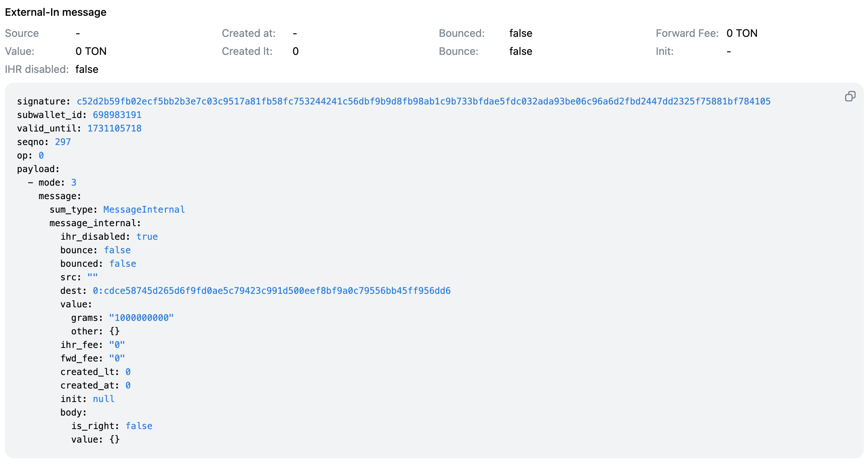
Task: Click the MessageInternal sum_type value
Action: pyautogui.click(x=144, y=209)
